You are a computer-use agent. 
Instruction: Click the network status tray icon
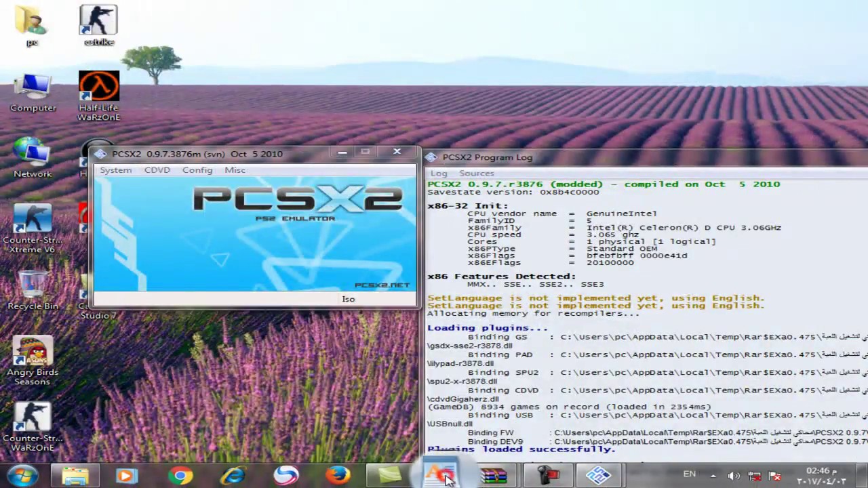(754, 476)
